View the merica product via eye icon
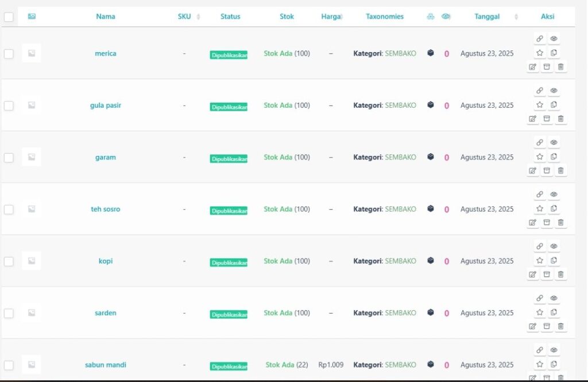This screenshot has width=588, height=382. click(554, 39)
